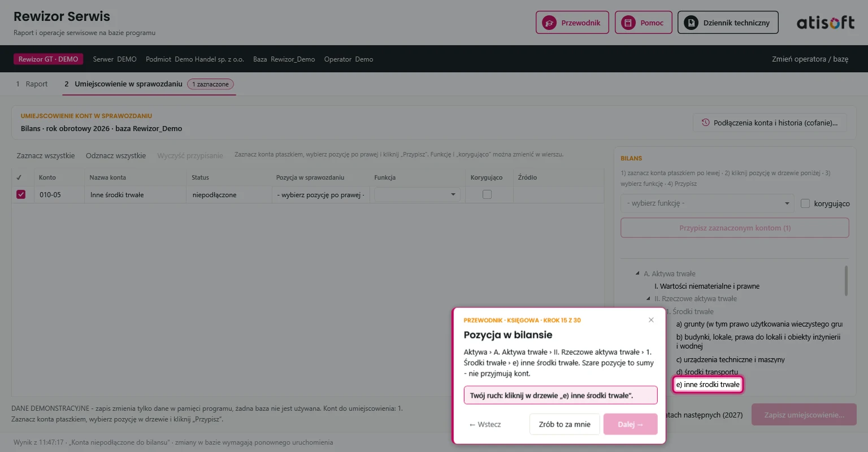Click Zmień operatora / bazę
This screenshot has width=868, height=452.
pos(810,59)
